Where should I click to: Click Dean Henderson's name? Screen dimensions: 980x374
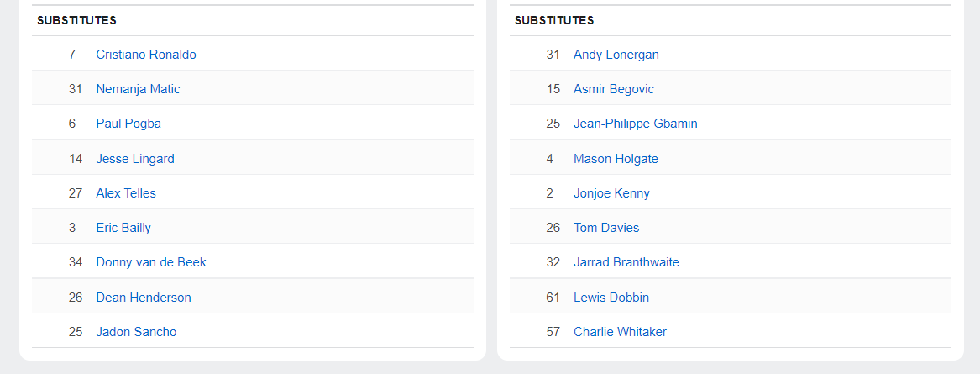point(144,298)
